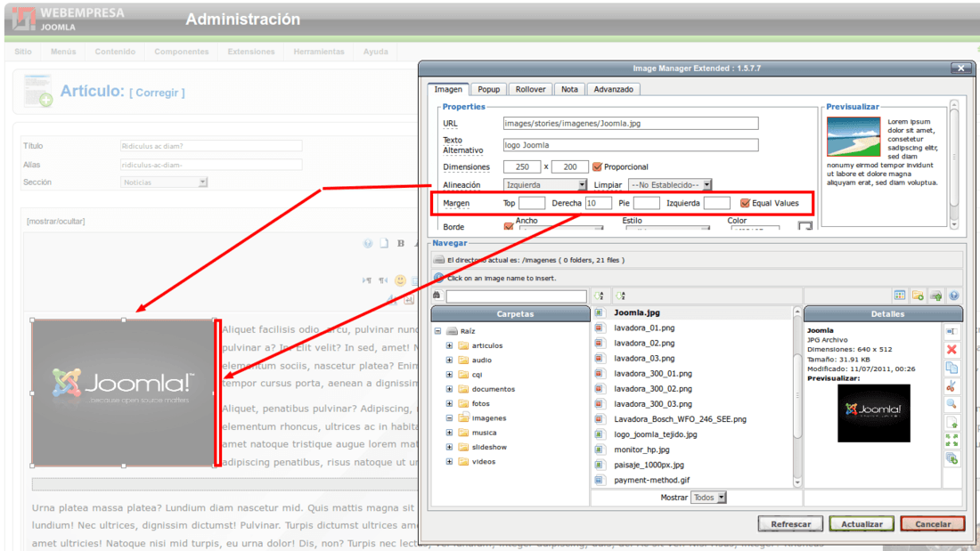980x551 pixels.
Task: Click the Raíz root folder icon
Action: tap(452, 331)
